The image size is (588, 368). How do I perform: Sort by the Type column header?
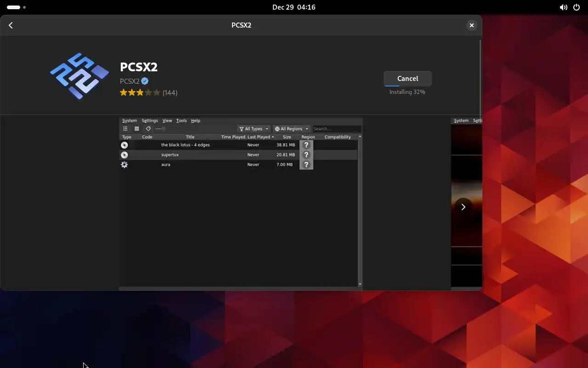click(127, 137)
